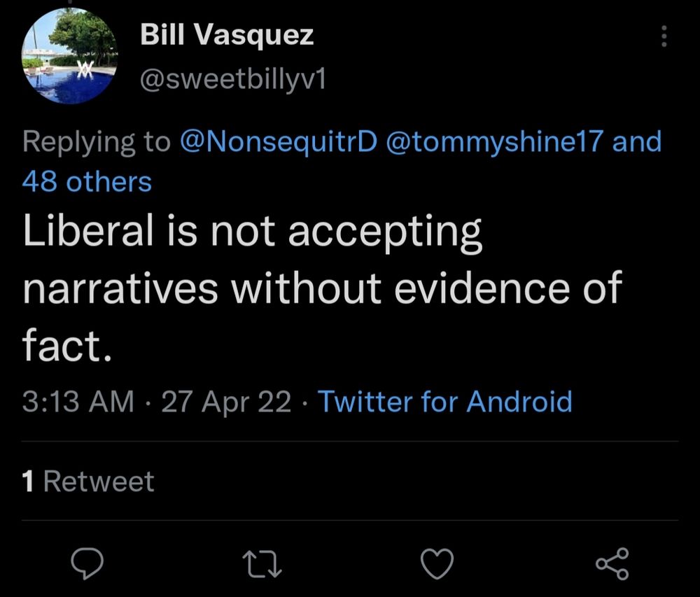Screen dimensions: 700x597
Task: Click the 3:13 AM timestamp
Action: tap(78, 402)
